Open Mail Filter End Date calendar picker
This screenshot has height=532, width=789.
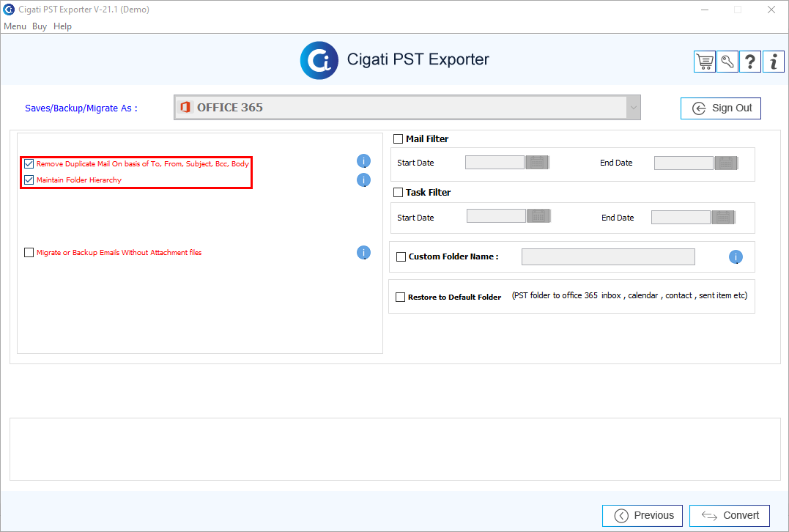[x=725, y=163]
